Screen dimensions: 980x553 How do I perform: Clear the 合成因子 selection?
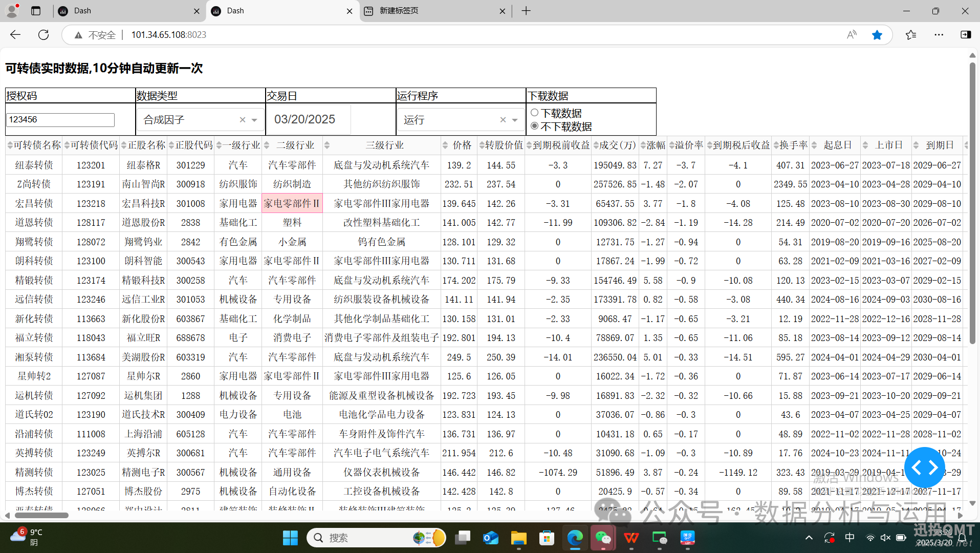[x=243, y=120]
